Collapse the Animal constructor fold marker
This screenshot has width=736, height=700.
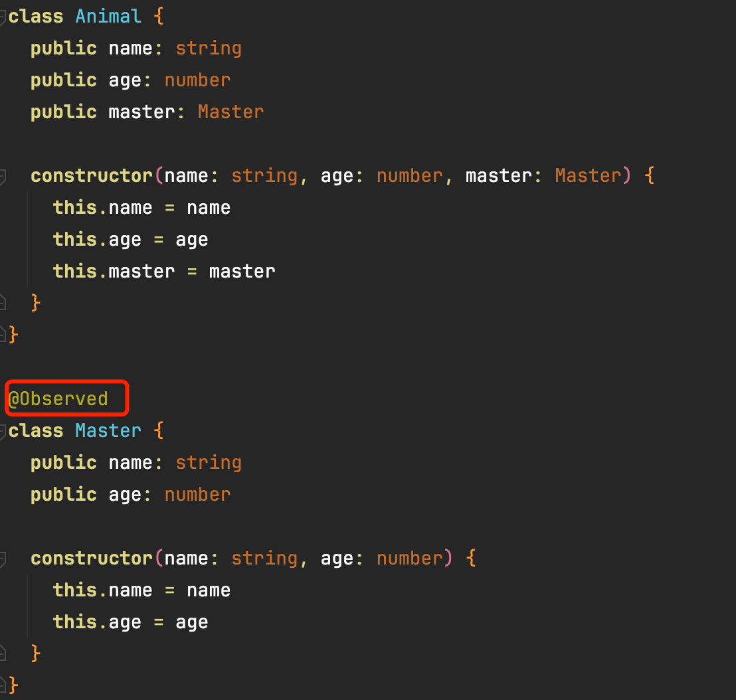point(2,177)
